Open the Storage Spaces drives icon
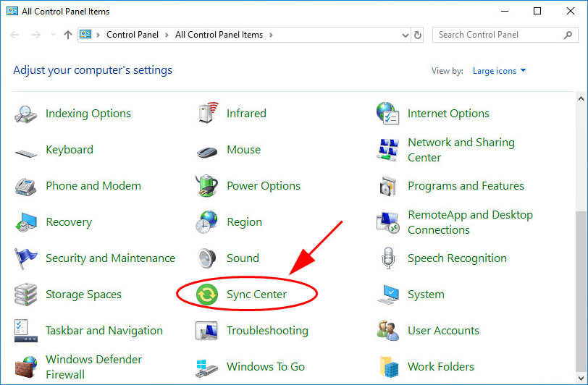The height and width of the screenshot is (385, 588). (25, 295)
